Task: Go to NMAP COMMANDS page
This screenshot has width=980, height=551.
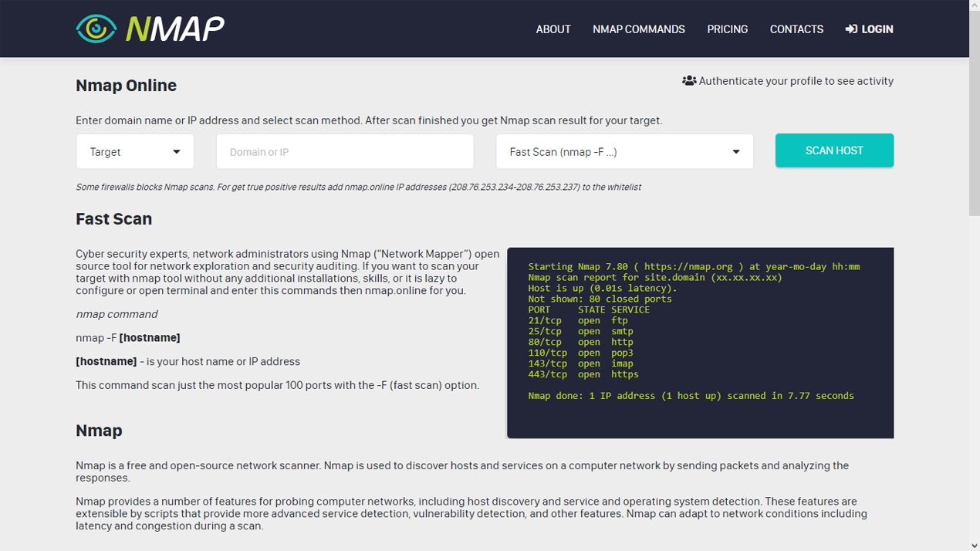Action: 639,29
